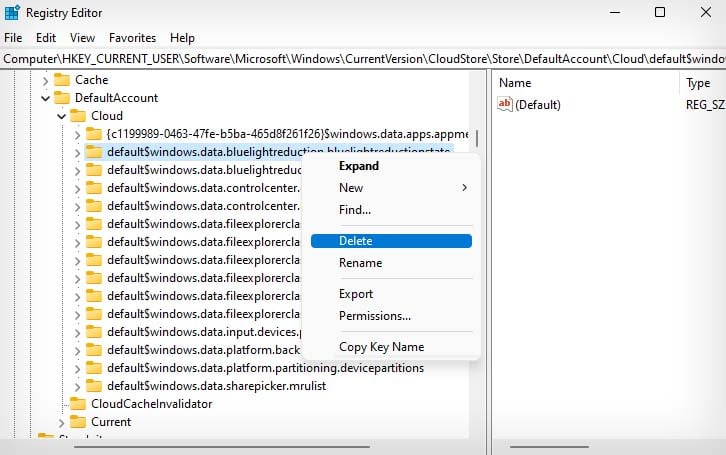726x455 pixels.
Task: Expand the windows.data.input.devices key chevron
Action: [77, 333]
